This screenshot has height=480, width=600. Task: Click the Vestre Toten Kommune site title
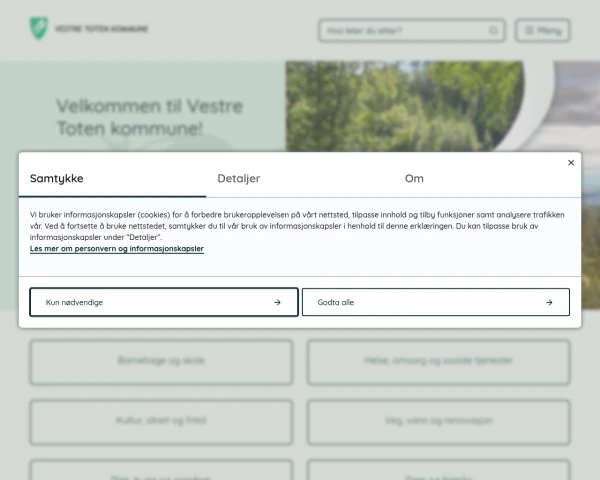tap(101, 29)
